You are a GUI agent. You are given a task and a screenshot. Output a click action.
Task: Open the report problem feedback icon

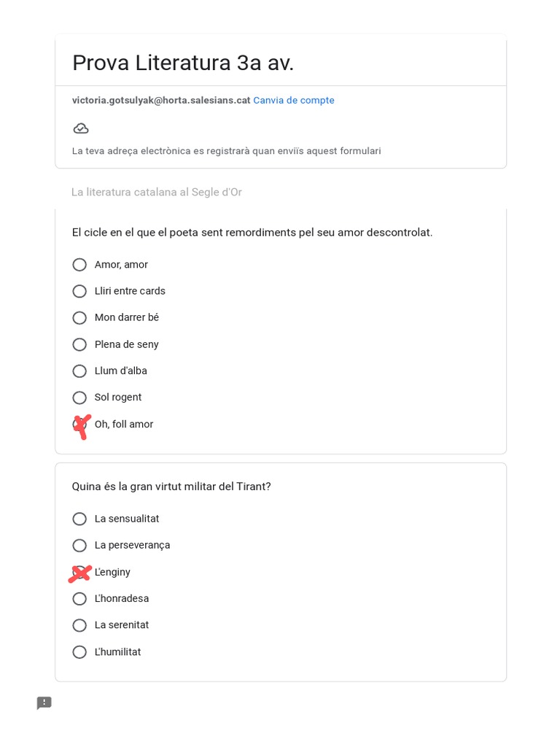tap(44, 703)
